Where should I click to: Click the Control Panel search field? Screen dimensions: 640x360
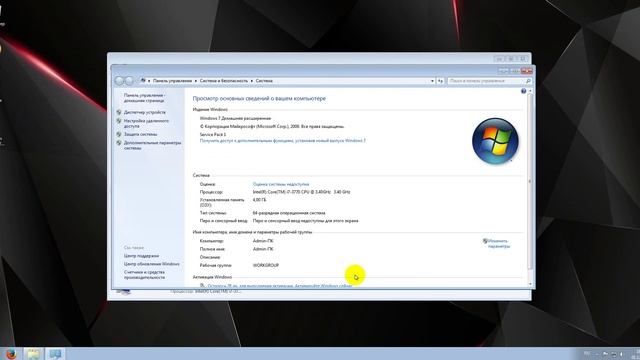pos(489,81)
